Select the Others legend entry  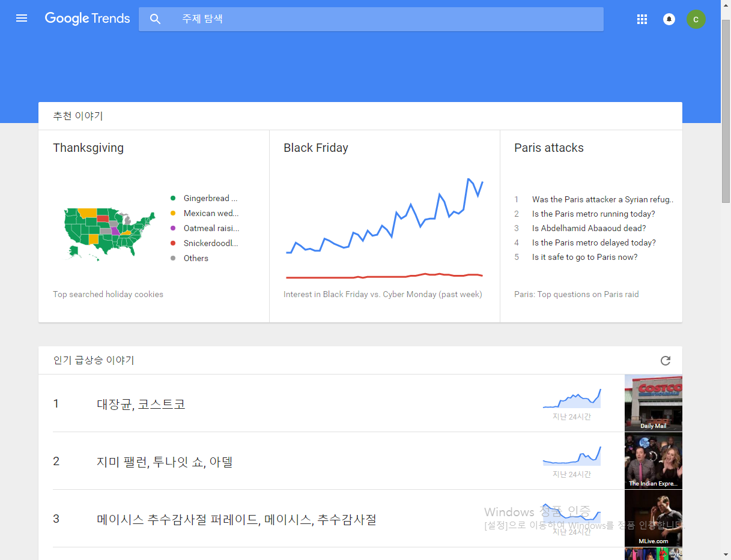pyautogui.click(x=189, y=258)
